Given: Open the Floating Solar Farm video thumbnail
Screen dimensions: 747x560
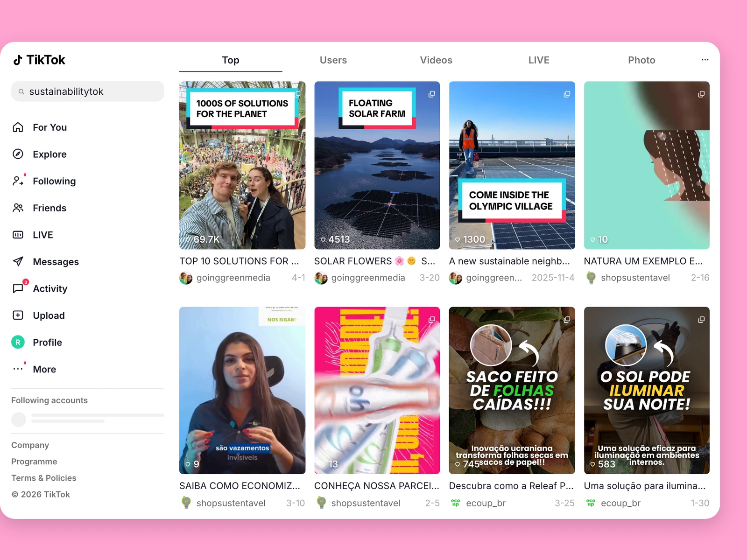Looking at the screenshot, I should [377, 165].
